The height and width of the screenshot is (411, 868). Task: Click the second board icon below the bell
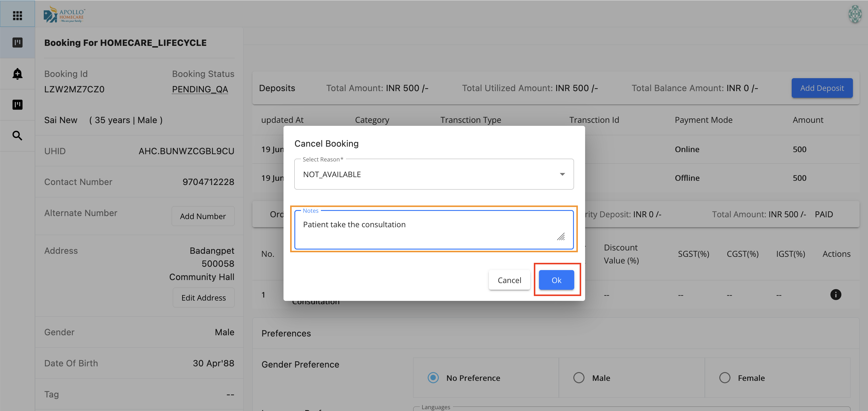pos(17,104)
